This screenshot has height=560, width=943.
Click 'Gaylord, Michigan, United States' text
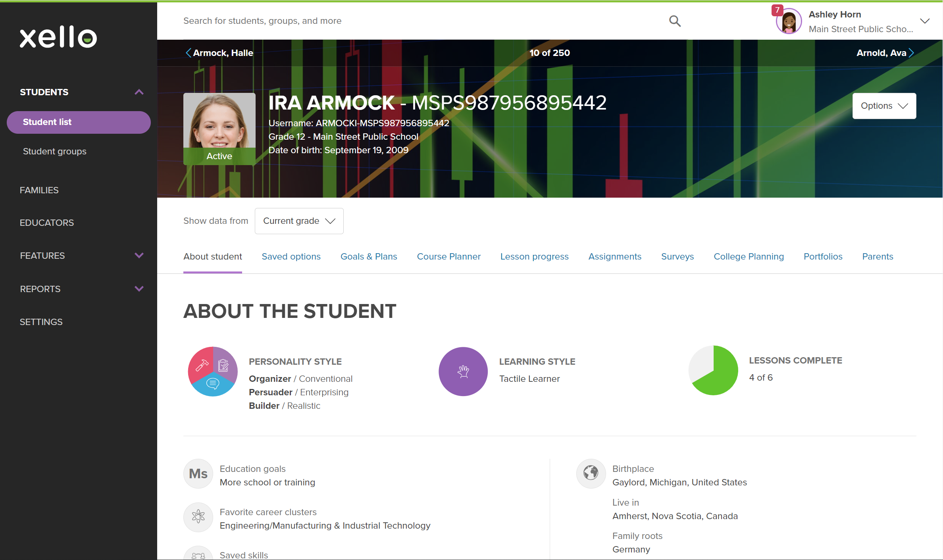point(679,482)
